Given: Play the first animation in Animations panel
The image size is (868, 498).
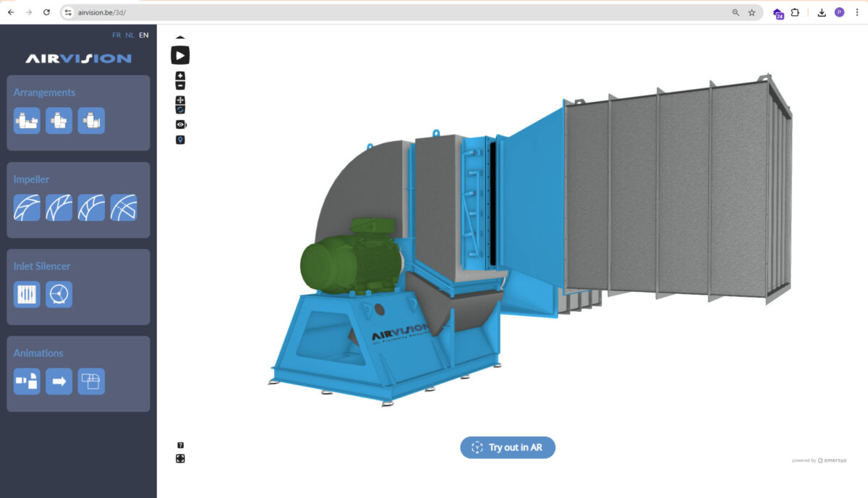Looking at the screenshot, I should pos(27,381).
